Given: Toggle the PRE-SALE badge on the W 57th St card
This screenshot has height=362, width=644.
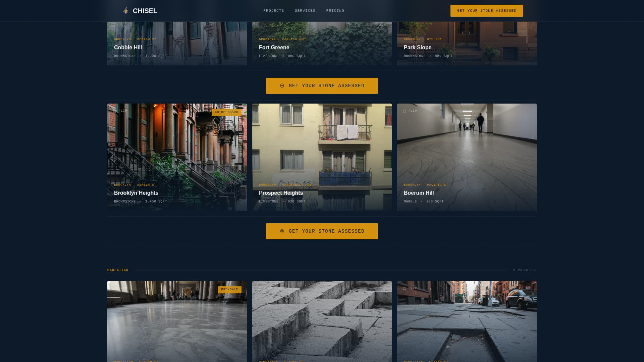Looking at the screenshot, I should (229, 289).
